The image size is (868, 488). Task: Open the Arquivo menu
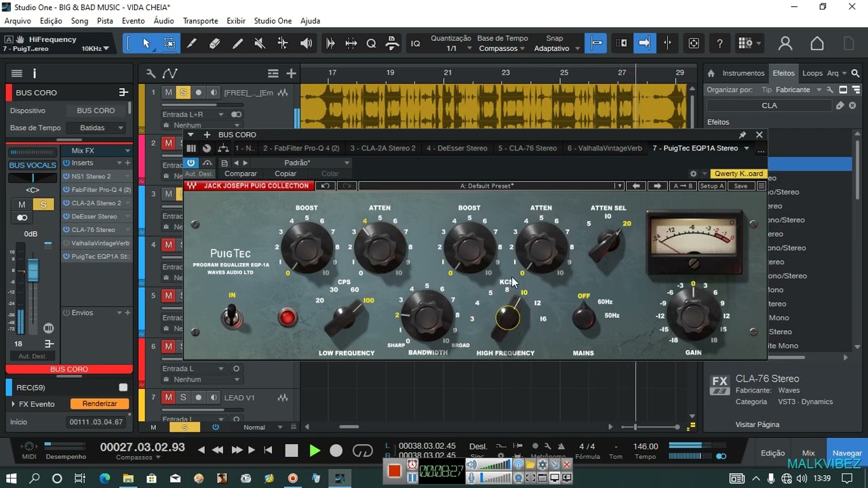18,21
